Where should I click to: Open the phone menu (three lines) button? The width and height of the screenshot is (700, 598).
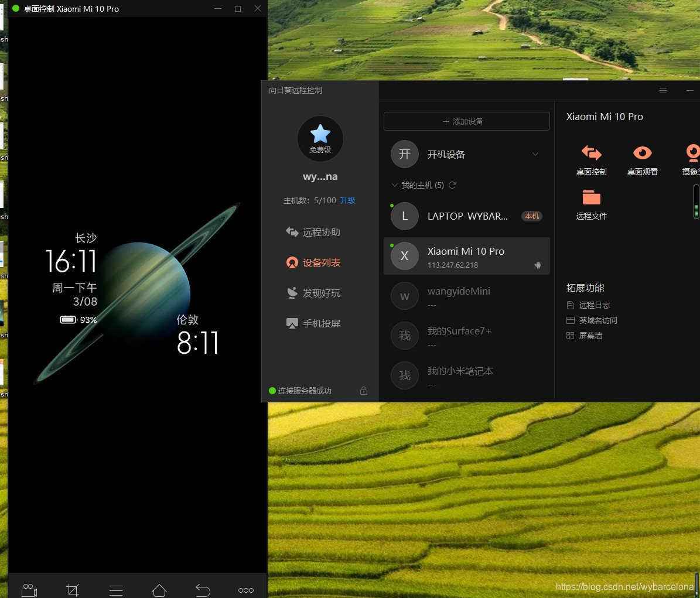[116, 590]
